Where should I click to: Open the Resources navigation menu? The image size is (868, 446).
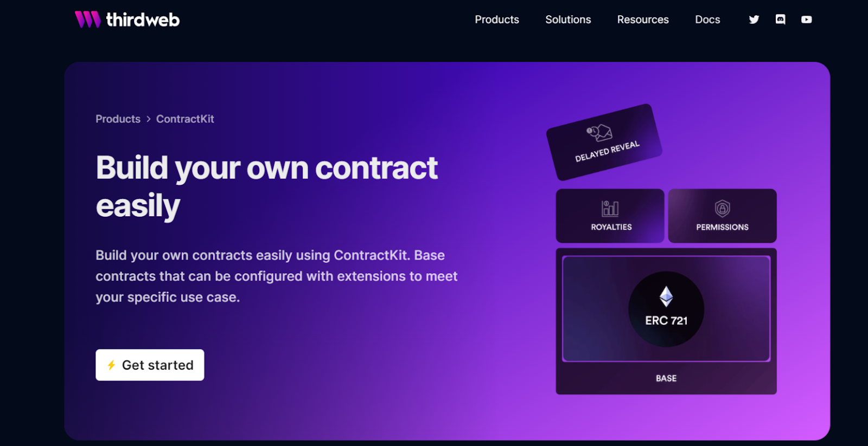point(642,19)
